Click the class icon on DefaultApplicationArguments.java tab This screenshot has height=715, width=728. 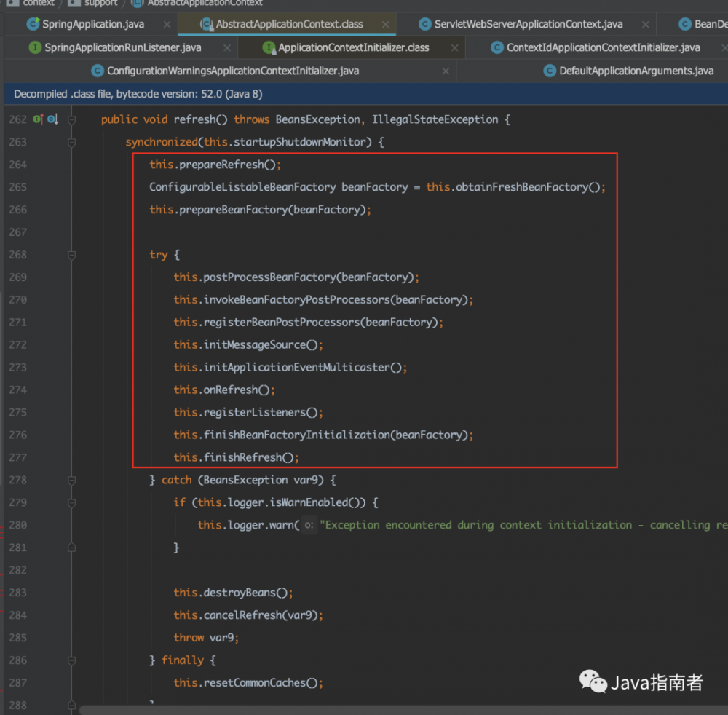551,71
